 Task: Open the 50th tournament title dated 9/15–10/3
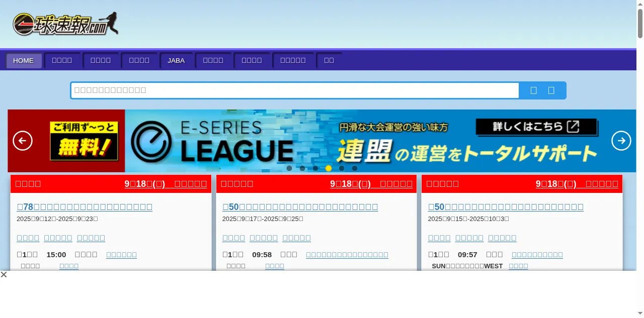coord(506,206)
